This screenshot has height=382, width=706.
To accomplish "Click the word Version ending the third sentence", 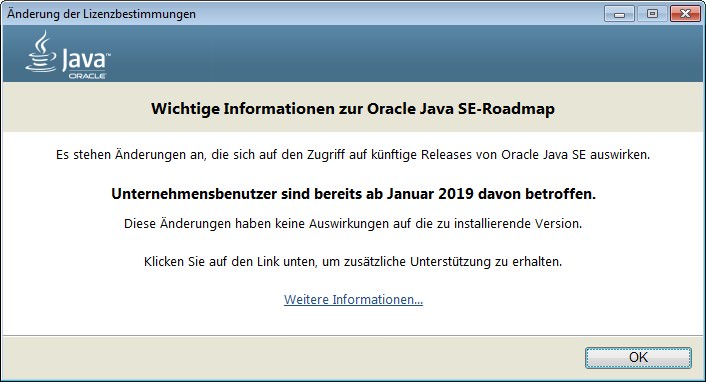I will (558, 223).
